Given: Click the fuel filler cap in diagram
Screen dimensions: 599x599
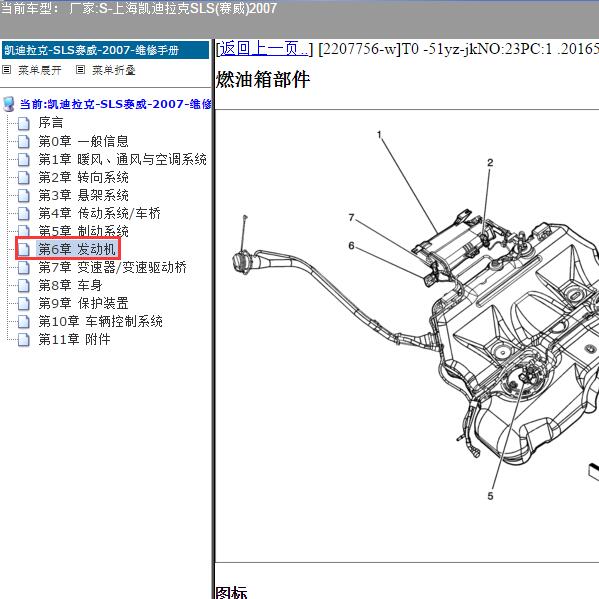Looking at the screenshot, I should tap(241, 261).
